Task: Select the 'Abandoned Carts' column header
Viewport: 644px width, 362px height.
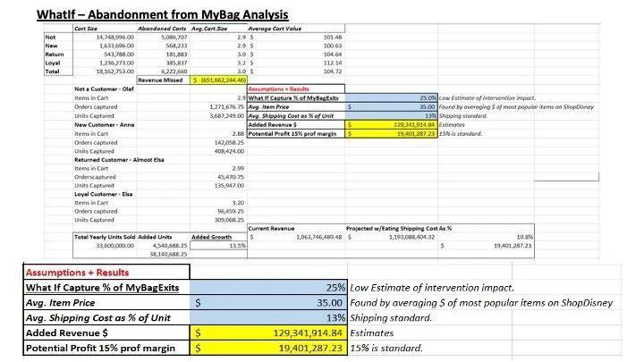Action: coord(162,29)
